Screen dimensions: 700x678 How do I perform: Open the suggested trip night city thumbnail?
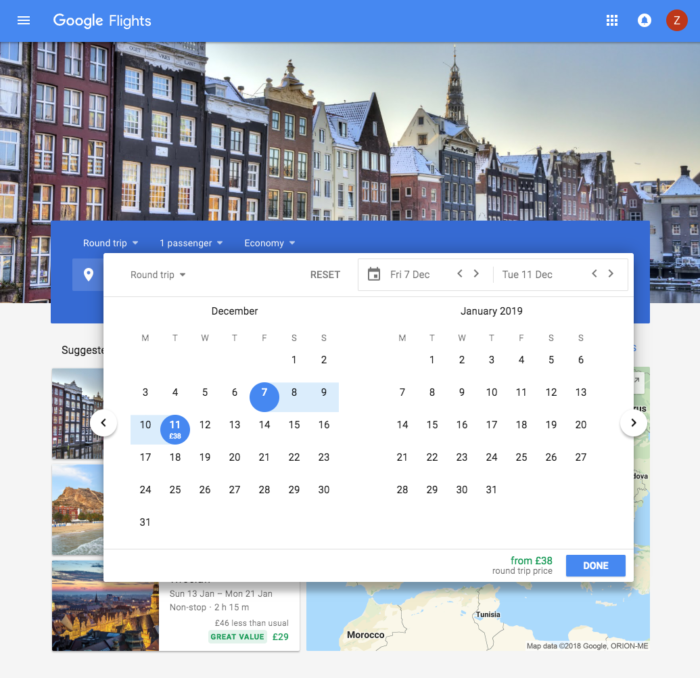[x=104, y=605]
